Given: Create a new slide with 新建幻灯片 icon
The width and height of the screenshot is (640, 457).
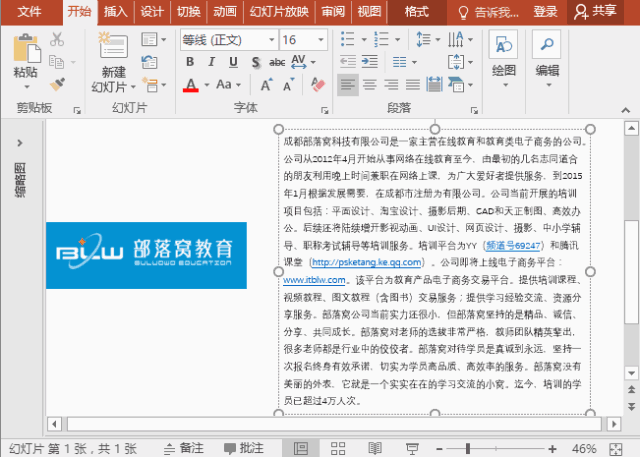Looking at the screenshot, I should click(x=114, y=50).
